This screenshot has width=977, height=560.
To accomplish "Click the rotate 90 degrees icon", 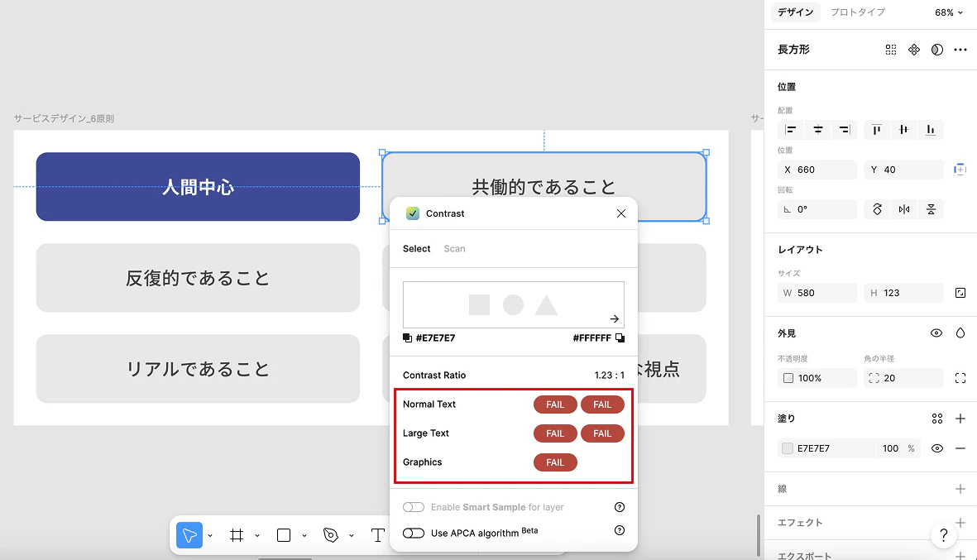I will click(x=877, y=209).
